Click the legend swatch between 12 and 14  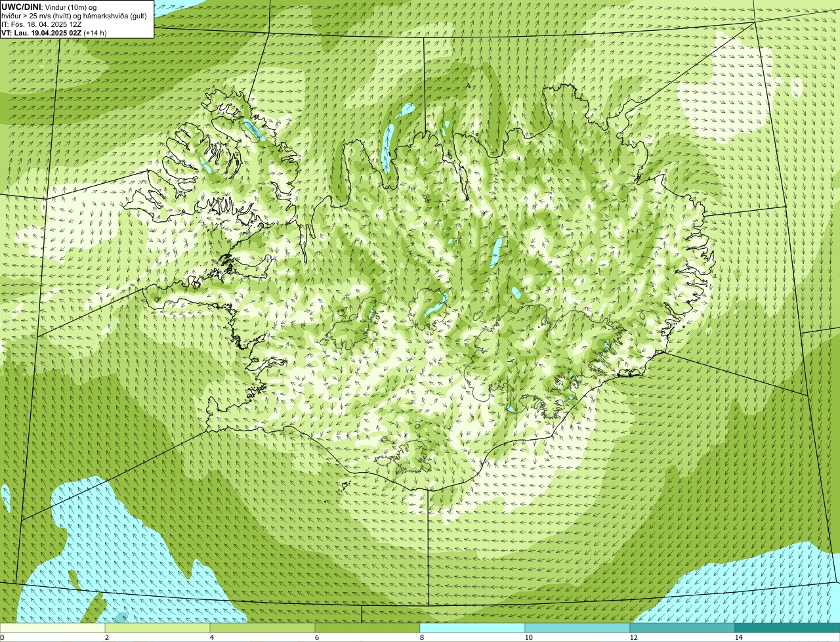click(x=682, y=628)
